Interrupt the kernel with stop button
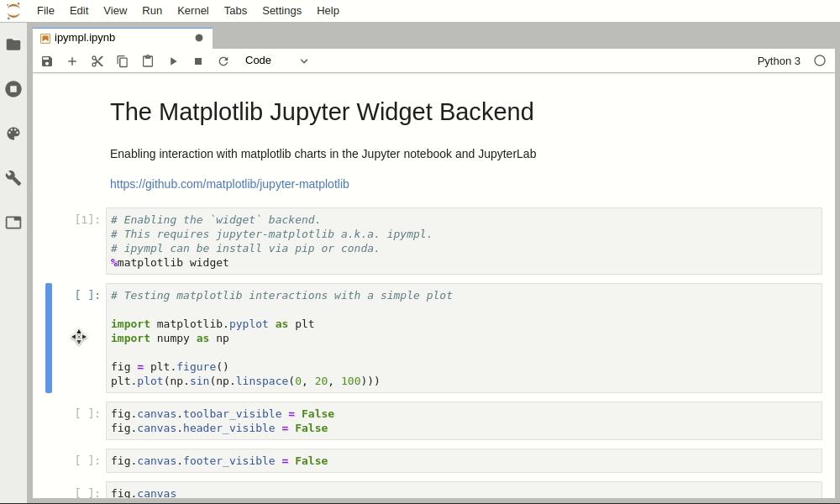Viewport: 840px width, 504px height. tap(198, 61)
